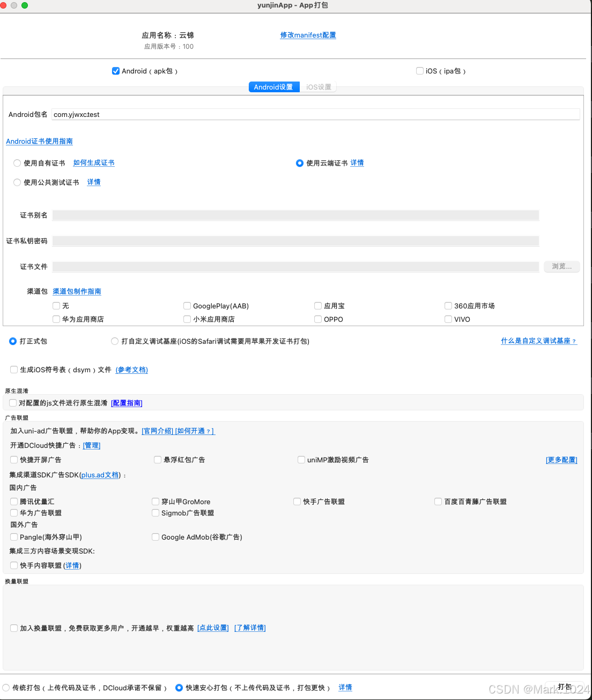Enable the 快手内容联盟 SDK

pos(13,565)
